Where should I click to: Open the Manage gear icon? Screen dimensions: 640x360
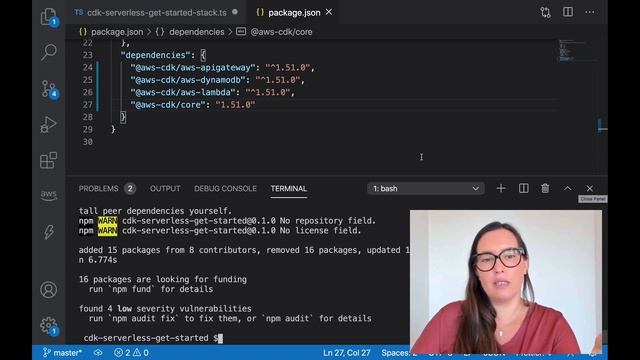click(x=49, y=326)
